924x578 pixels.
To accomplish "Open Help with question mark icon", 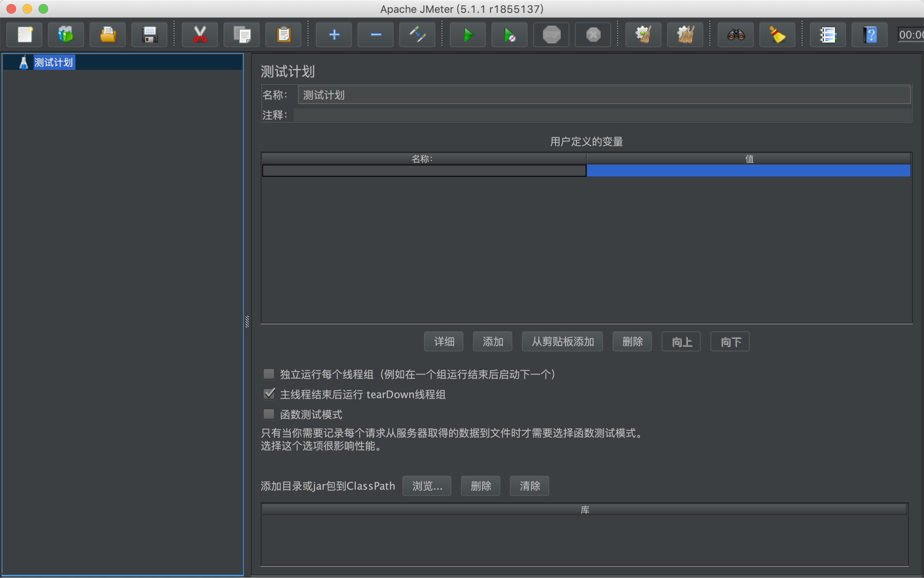I will pyautogui.click(x=869, y=35).
